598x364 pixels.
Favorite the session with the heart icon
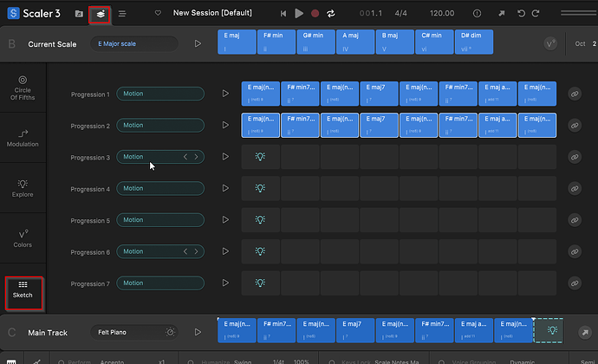coord(158,13)
